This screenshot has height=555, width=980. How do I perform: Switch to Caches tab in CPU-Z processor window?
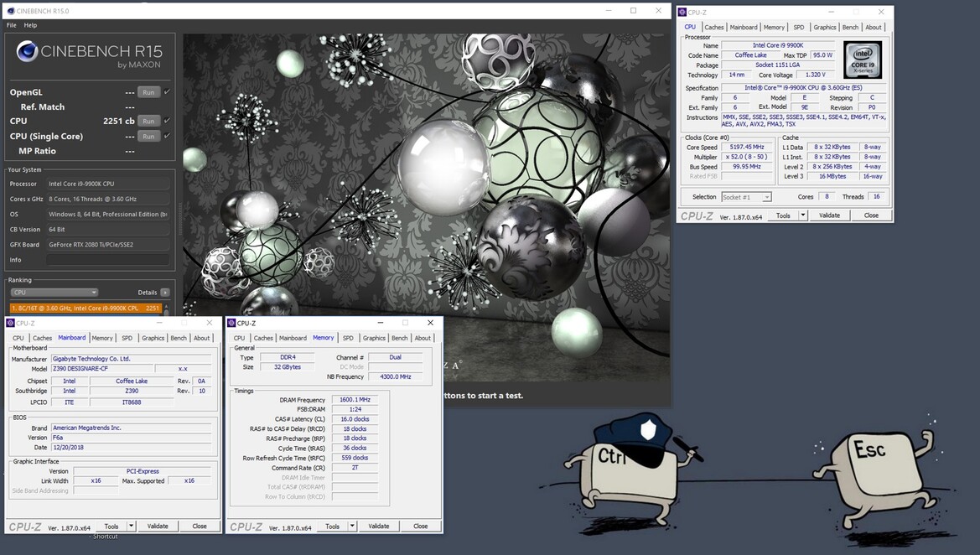click(713, 28)
